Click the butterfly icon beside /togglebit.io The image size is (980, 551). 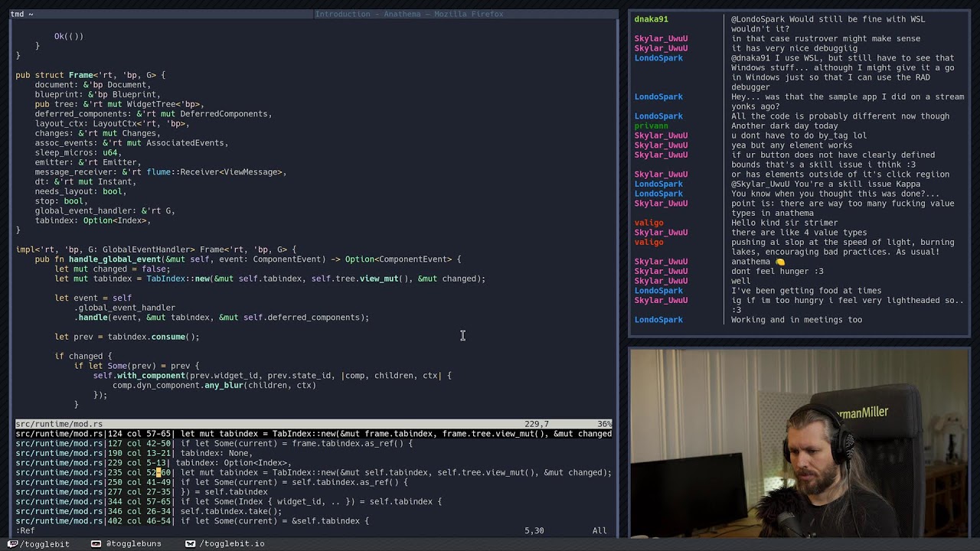(x=190, y=543)
